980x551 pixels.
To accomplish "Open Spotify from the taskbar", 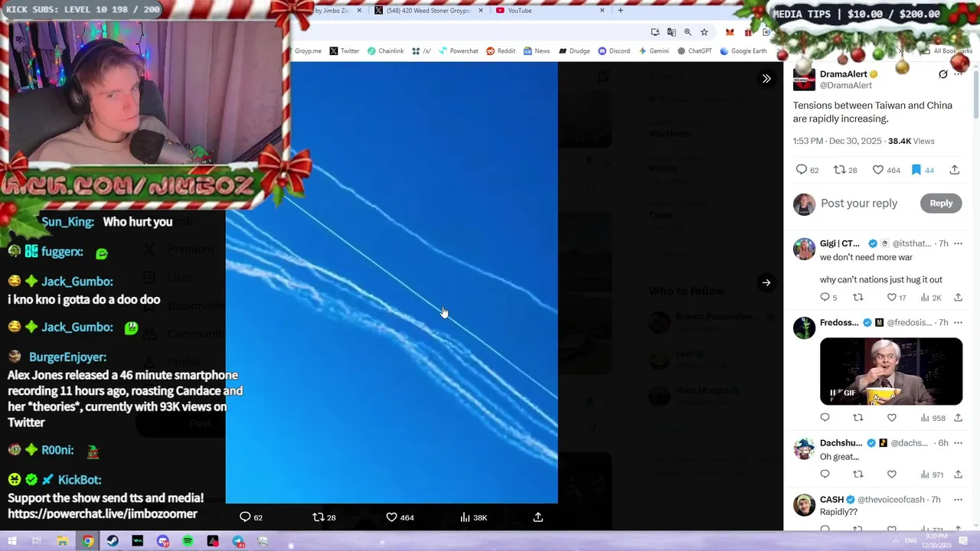I will pyautogui.click(x=188, y=541).
